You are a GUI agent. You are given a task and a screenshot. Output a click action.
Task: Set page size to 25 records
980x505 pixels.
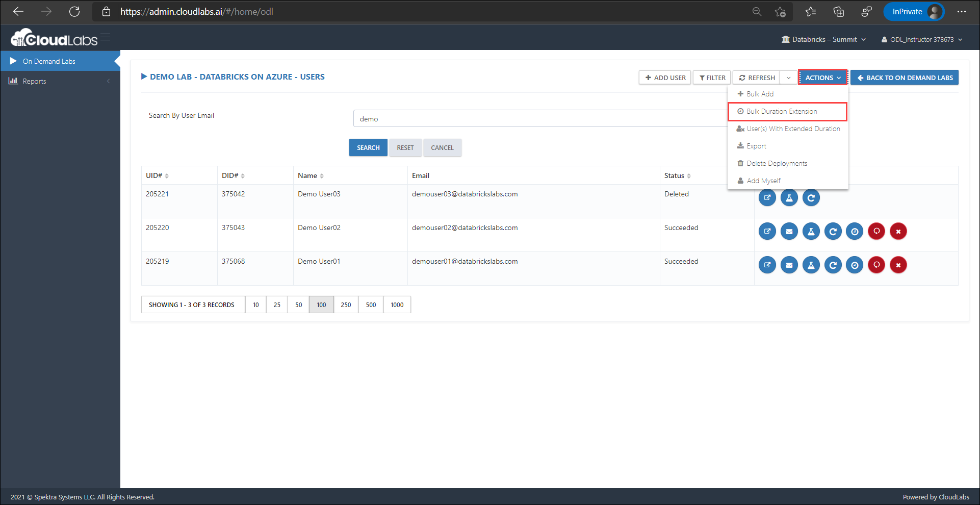tap(277, 305)
